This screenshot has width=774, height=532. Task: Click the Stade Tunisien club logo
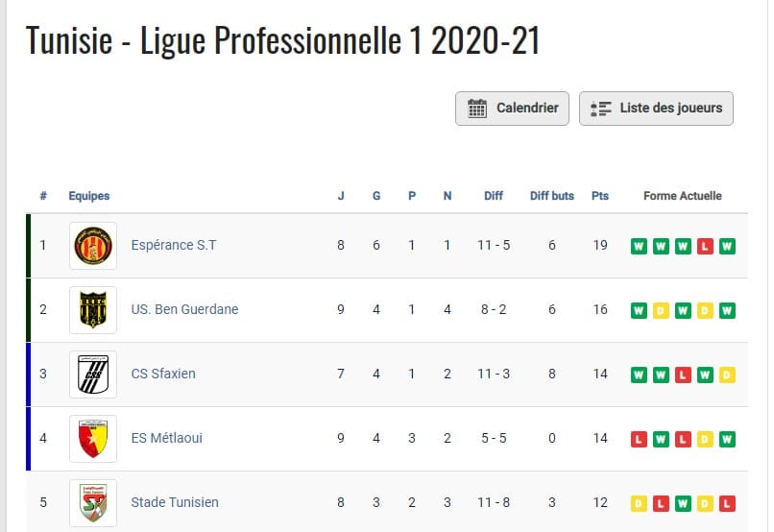coord(93,503)
